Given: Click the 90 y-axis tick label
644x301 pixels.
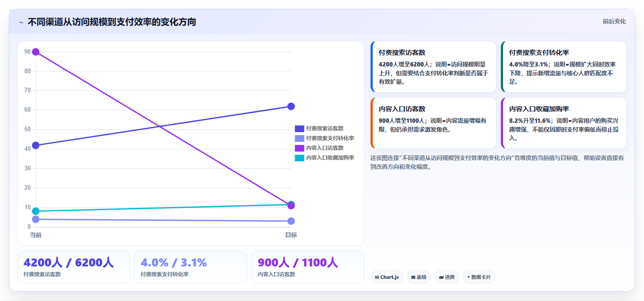Looking at the screenshot, I should 27,52.
